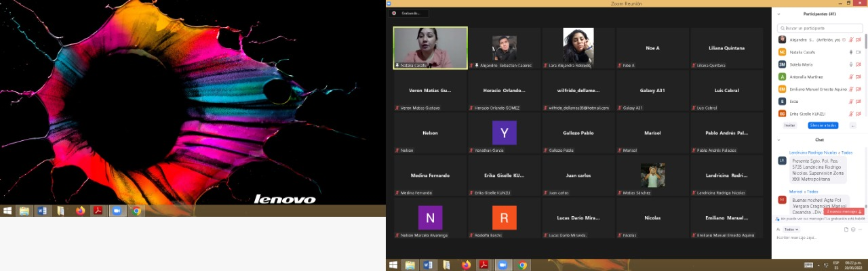
Task: Toggle Enzo's video camera icon
Action: (858, 101)
